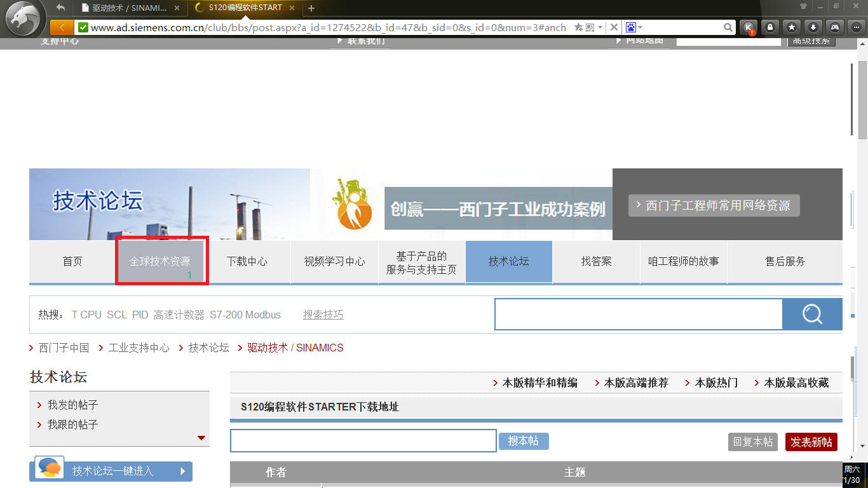Click the 搜本帖 search button

[524, 441]
